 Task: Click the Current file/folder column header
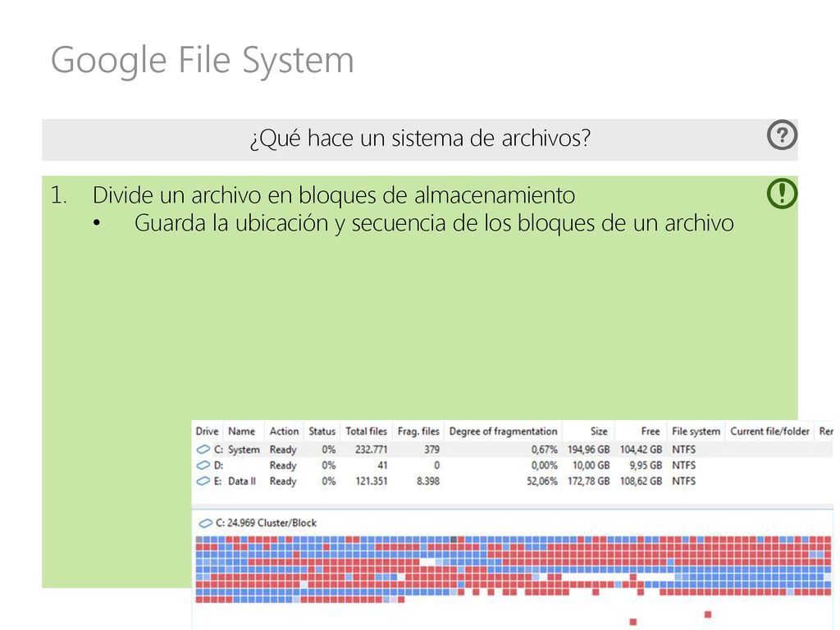coord(769,431)
